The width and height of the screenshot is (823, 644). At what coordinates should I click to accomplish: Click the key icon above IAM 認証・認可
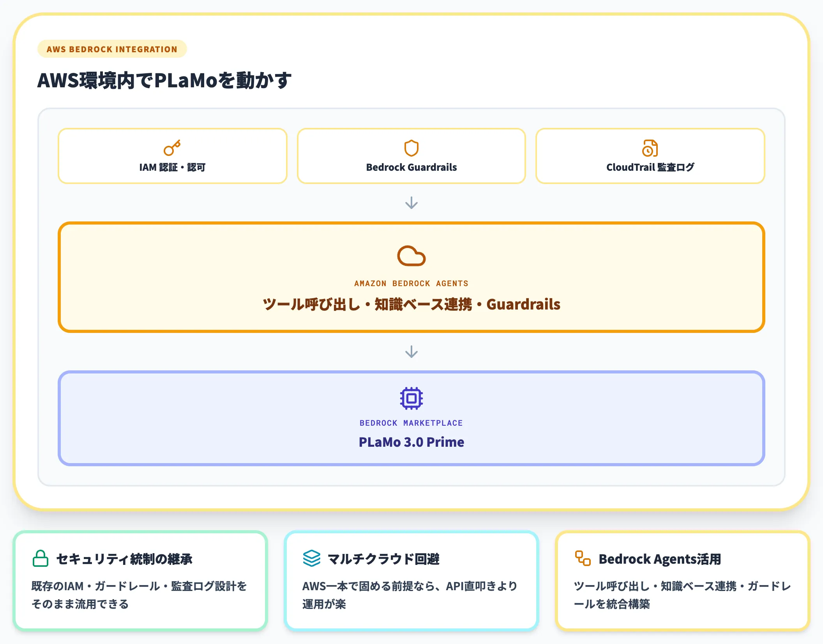[x=172, y=148]
